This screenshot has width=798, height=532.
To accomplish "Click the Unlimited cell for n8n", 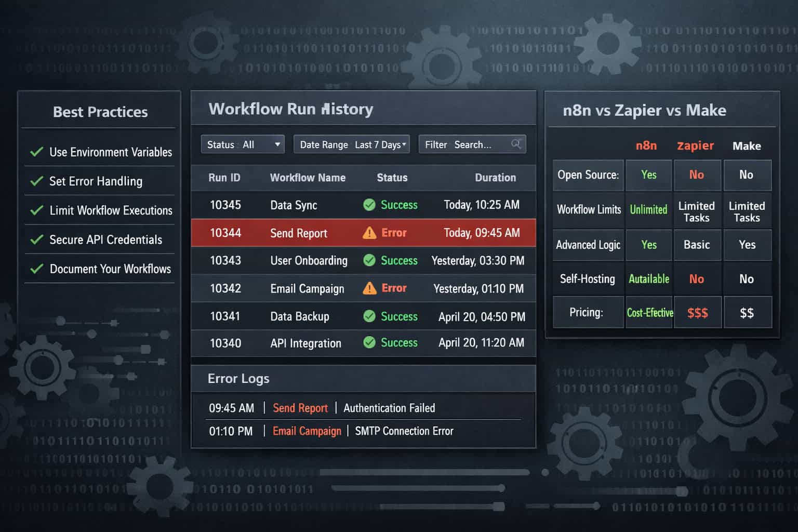I will 648,210.
